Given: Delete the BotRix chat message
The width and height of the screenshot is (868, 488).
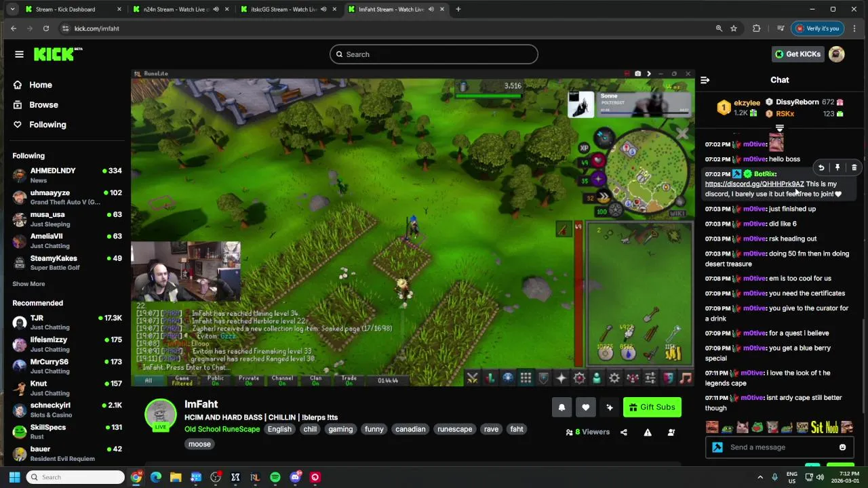Looking at the screenshot, I should [854, 167].
